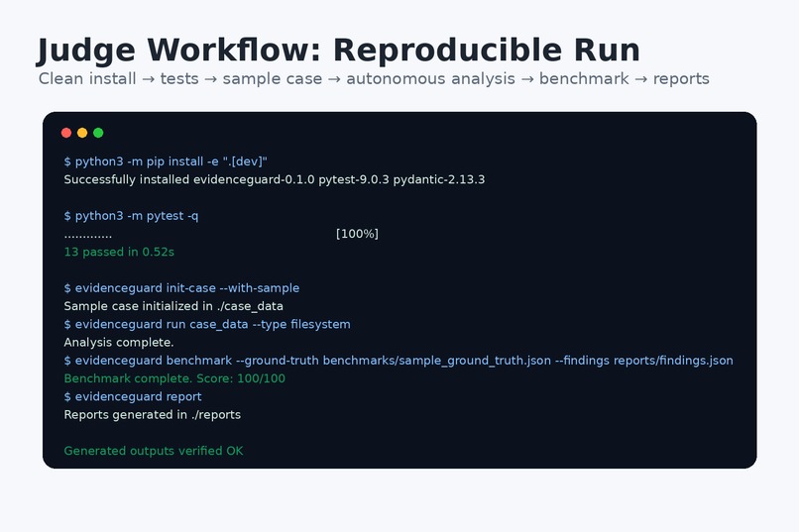Viewport: 799px width, 532px height.
Task: Click the '$ python3 -m pytest -q' command
Action: click(131, 216)
